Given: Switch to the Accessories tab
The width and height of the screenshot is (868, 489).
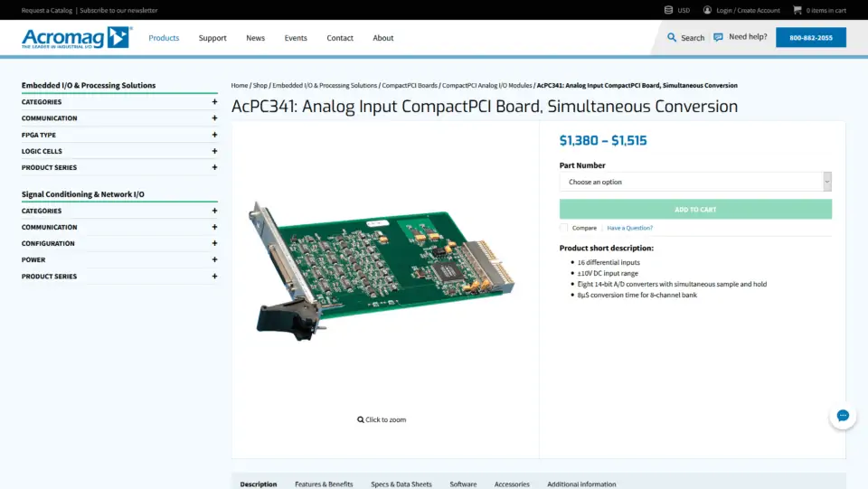Looking at the screenshot, I should coord(512,484).
